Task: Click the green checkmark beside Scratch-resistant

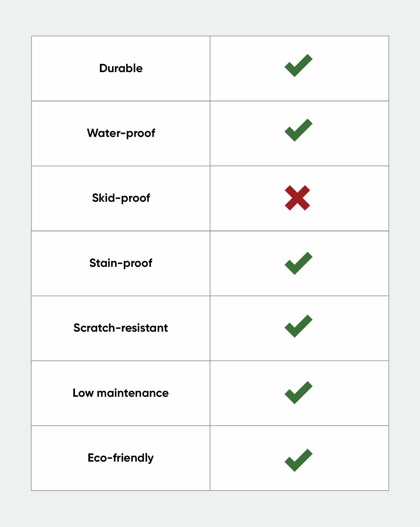Action: pos(299,326)
